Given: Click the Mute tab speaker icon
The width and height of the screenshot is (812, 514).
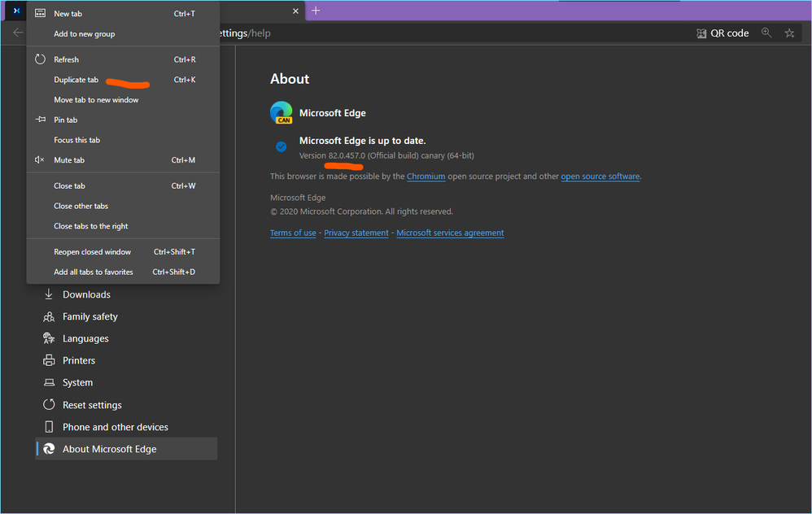Looking at the screenshot, I should (39, 160).
